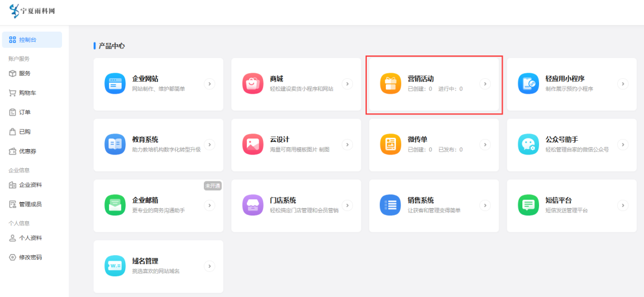
Task: Click the 商城 shopping bag icon
Action: [x=253, y=84]
